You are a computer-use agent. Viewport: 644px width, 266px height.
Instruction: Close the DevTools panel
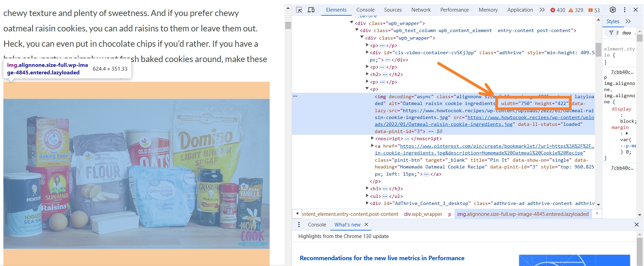point(636,10)
